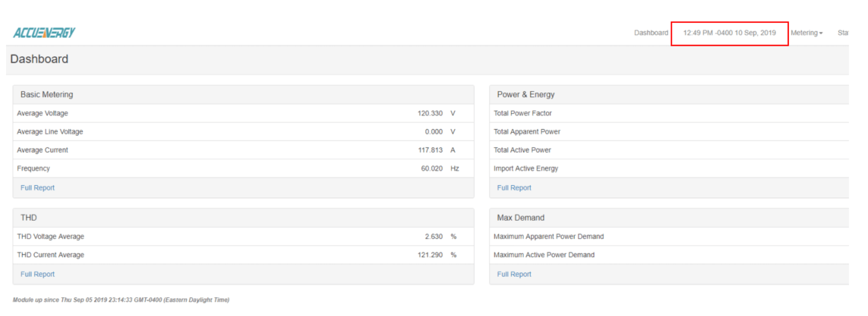Click the THD panel header
This screenshot has height=316, width=868.
tap(29, 218)
